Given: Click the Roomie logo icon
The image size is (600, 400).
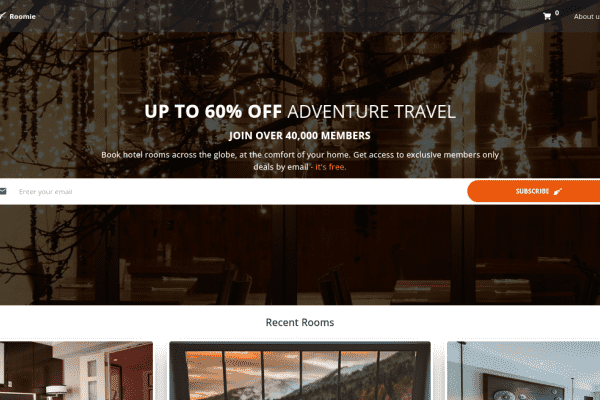Looking at the screenshot, I should [x=2, y=16].
